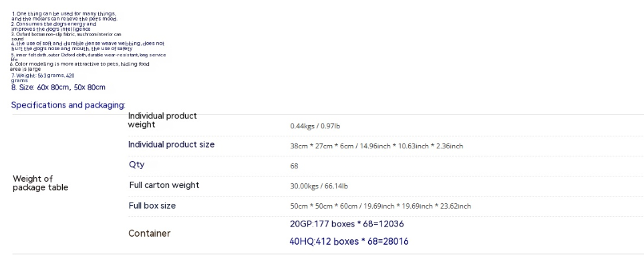644x260 pixels.
Task: Click the '7. Weight: 563 grams' line
Action: tap(42, 78)
